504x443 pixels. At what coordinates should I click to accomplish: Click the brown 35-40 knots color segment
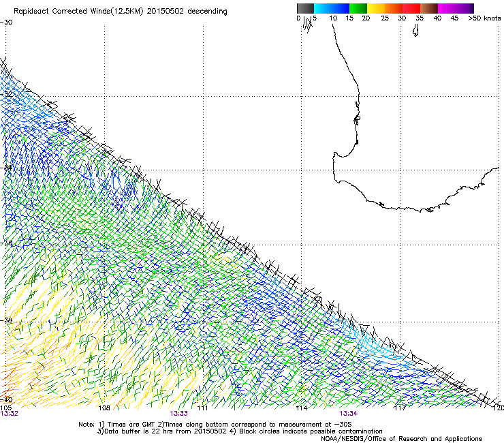[429, 8]
